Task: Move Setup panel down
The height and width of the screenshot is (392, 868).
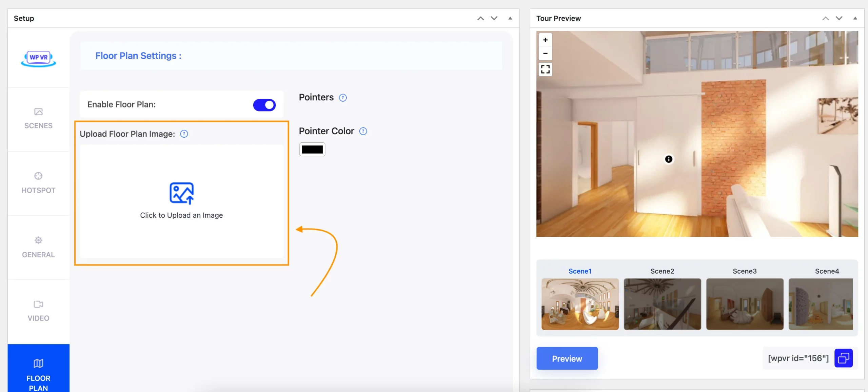Action: (494, 18)
